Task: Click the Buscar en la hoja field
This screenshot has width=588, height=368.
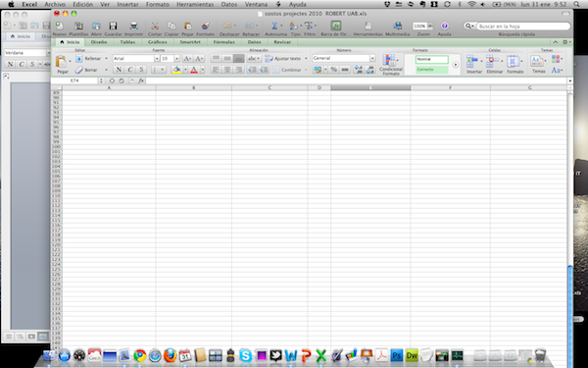Action: pos(523,26)
